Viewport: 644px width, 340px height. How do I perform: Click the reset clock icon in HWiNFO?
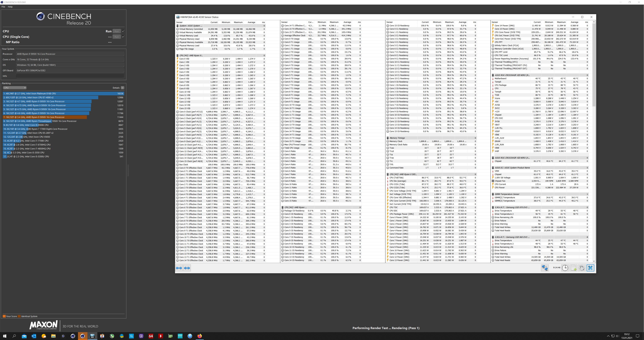click(x=565, y=268)
